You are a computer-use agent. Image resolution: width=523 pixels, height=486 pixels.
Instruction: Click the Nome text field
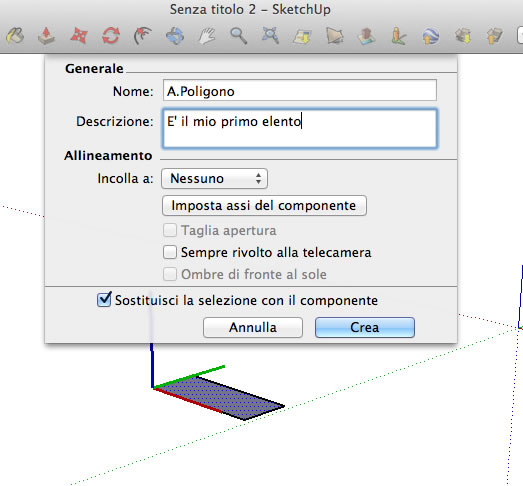click(300, 90)
